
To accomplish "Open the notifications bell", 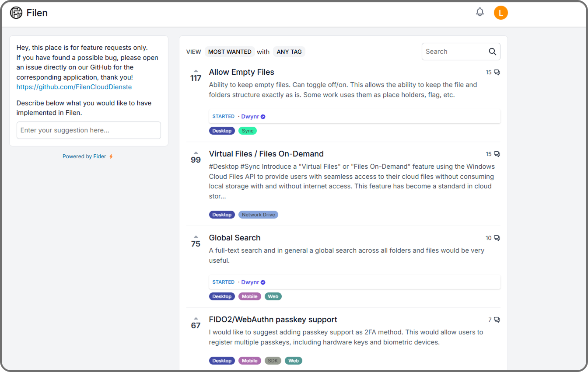I will click(x=480, y=12).
